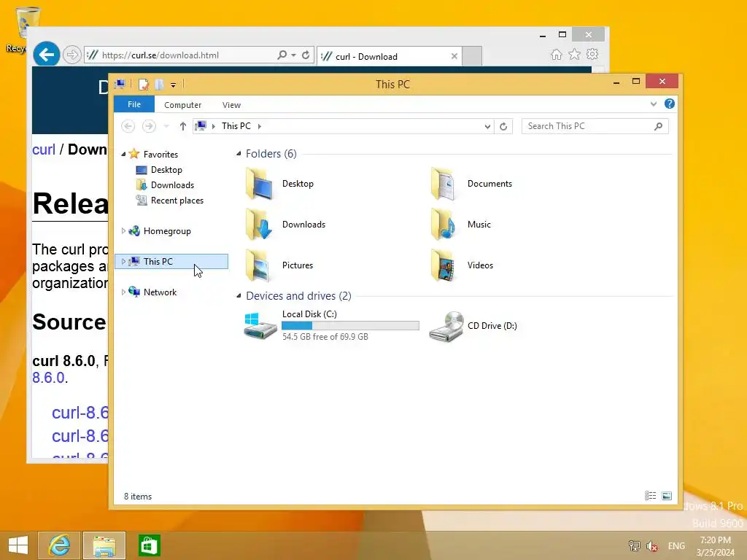
Task: Select the CD Drive (D:) icon
Action: [446, 326]
